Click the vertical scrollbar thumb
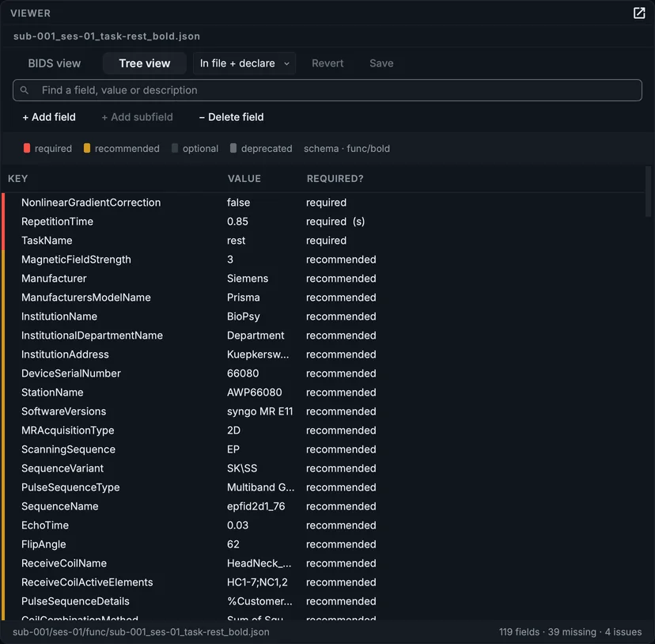The height and width of the screenshot is (644, 655). pyautogui.click(x=648, y=191)
